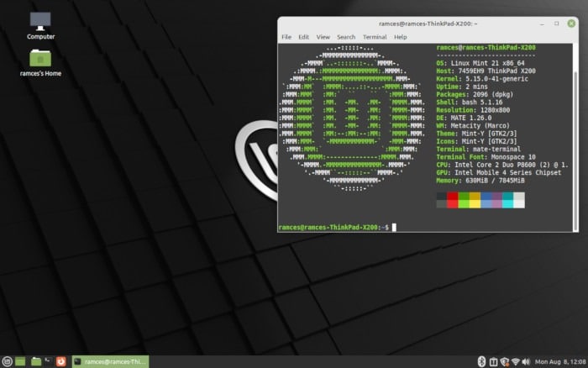Click the terminal's vertical scrollbar
Image resolution: width=588 pixels, height=368 pixels.
(575, 150)
